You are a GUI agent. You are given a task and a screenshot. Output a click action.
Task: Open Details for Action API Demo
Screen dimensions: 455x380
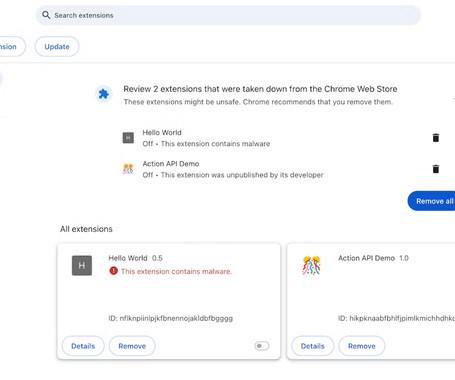click(x=313, y=346)
